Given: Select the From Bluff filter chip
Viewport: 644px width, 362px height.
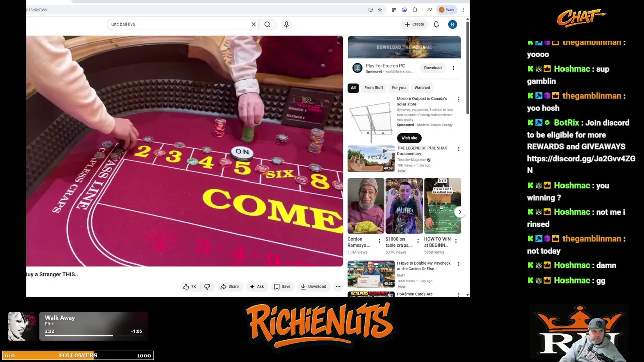Looking at the screenshot, I should (x=374, y=88).
